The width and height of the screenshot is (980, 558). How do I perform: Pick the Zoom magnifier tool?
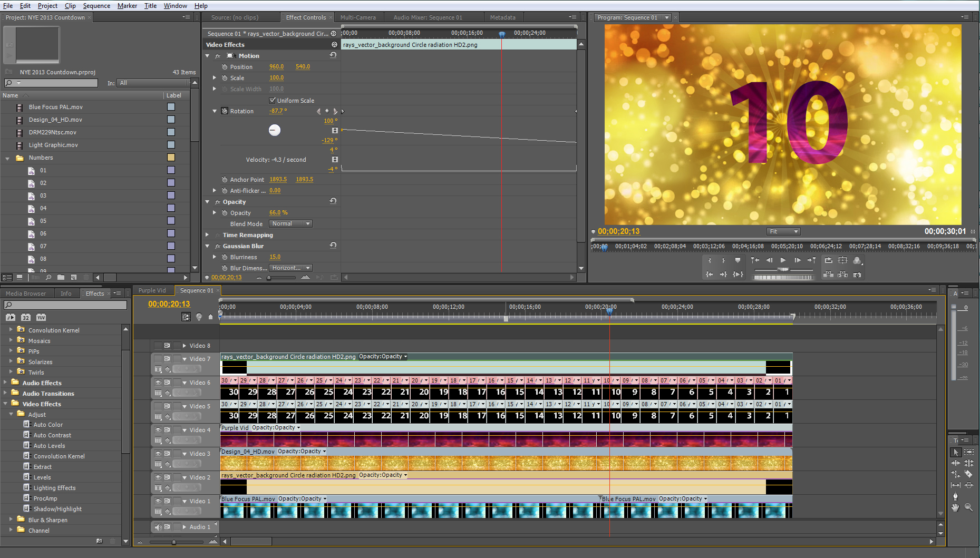(968, 507)
